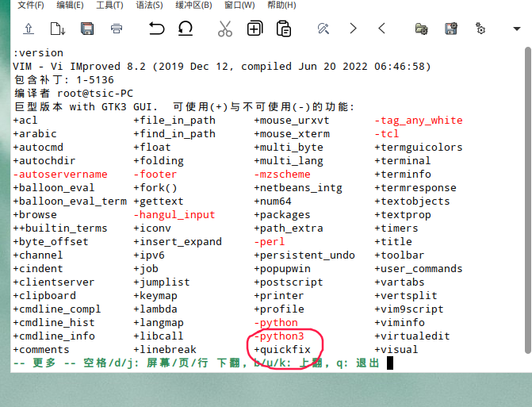Click the +balloon_eval_term entry
This screenshot has height=407, width=532.
70,202
